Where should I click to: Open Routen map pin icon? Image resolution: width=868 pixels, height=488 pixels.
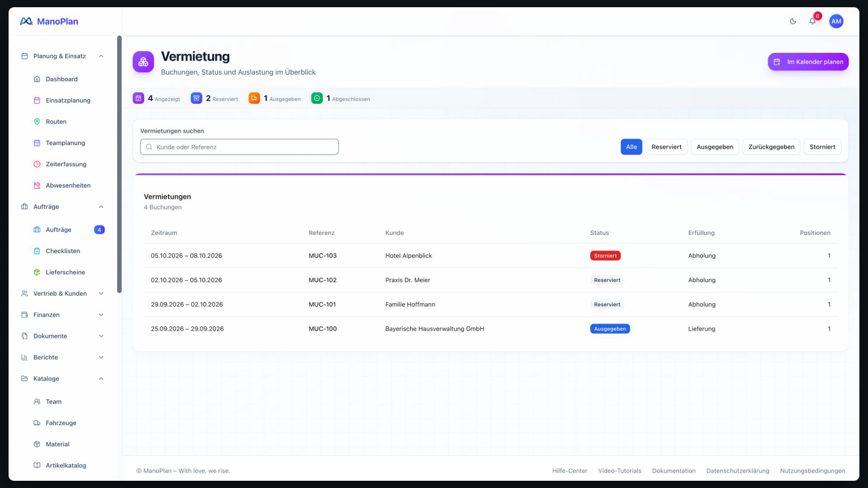tap(37, 122)
